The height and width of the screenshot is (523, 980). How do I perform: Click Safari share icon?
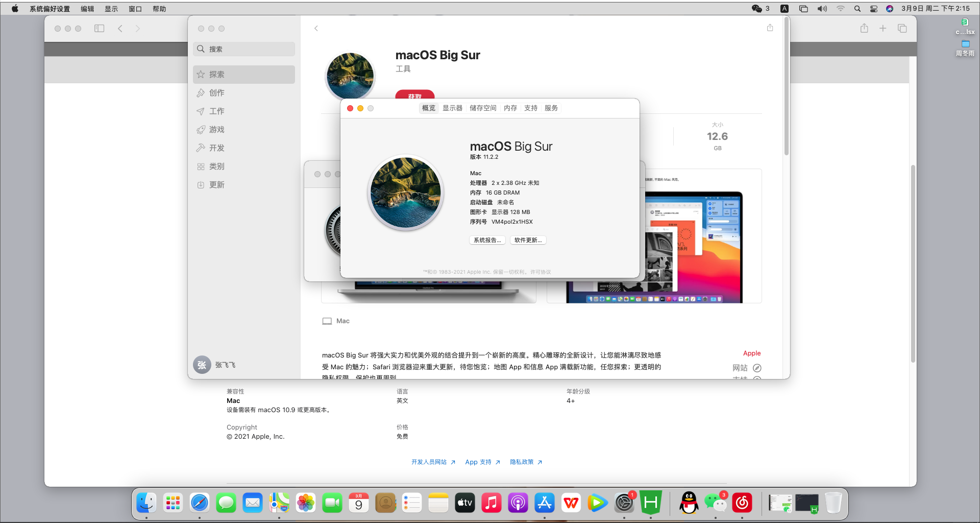pyautogui.click(x=864, y=28)
